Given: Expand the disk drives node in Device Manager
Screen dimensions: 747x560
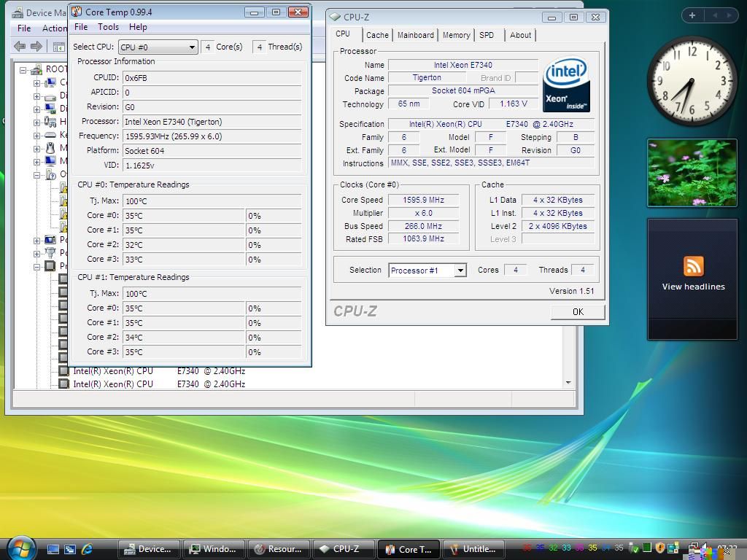Looking at the screenshot, I should (36, 96).
